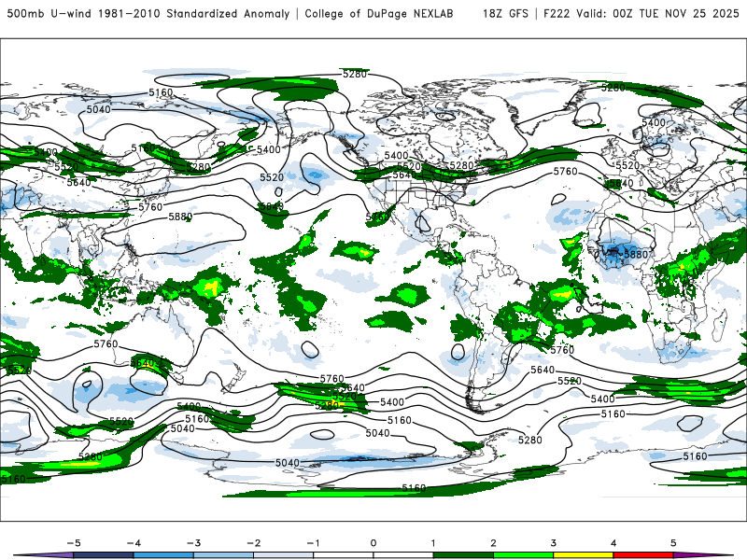This screenshot has width=747, height=560.
Task: Click the '0' colorbar tick label
Action: (x=373, y=543)
